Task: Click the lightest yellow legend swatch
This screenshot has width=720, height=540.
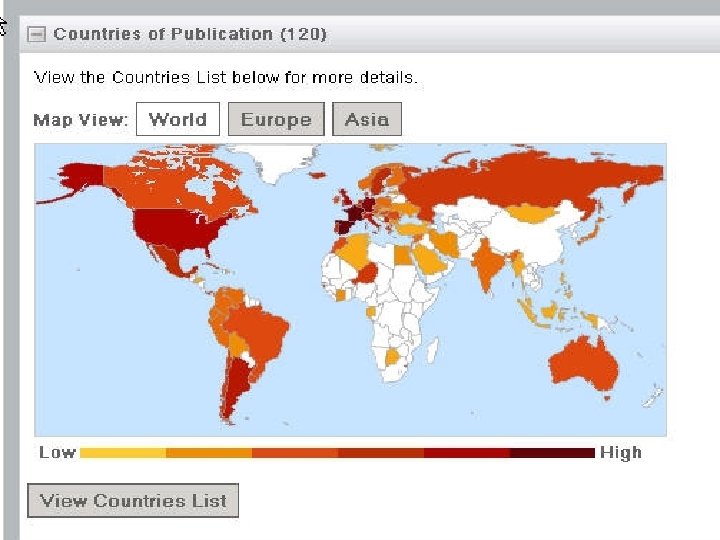Action: 123,453
